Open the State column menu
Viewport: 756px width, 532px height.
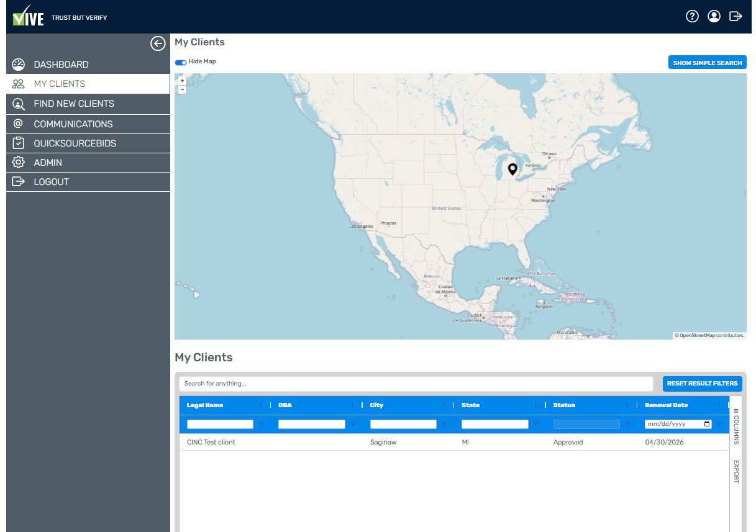pyautogui.click(x=536, y=405)
